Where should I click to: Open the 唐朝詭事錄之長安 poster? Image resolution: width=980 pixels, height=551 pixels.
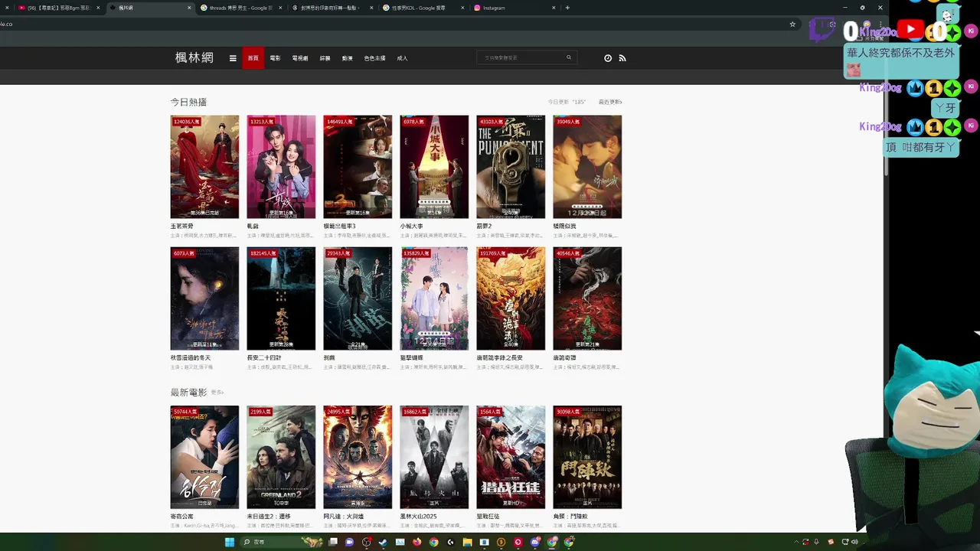click(x=511, y=298)
